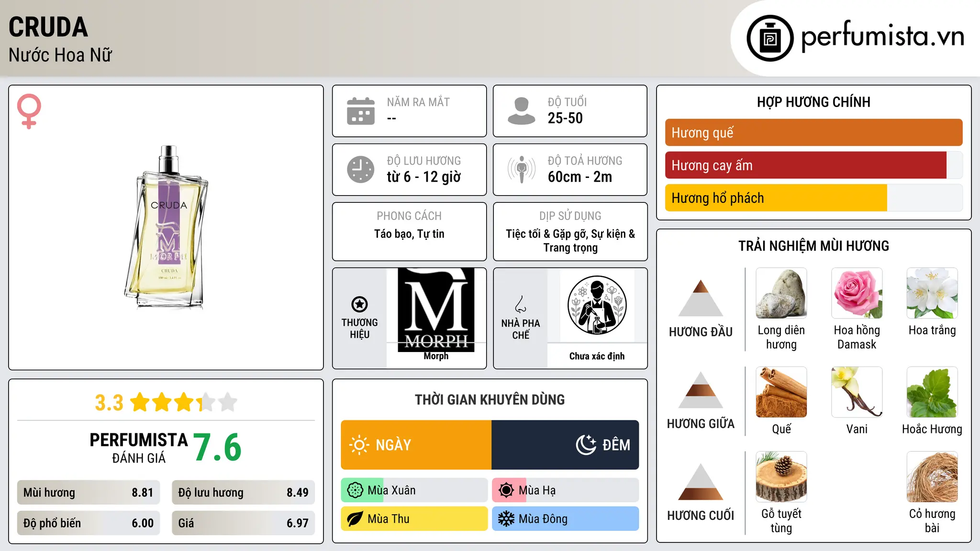This screenshot has width=980, height=551.
Task: Open the Morph brand logo image
Action: [436, 310]
